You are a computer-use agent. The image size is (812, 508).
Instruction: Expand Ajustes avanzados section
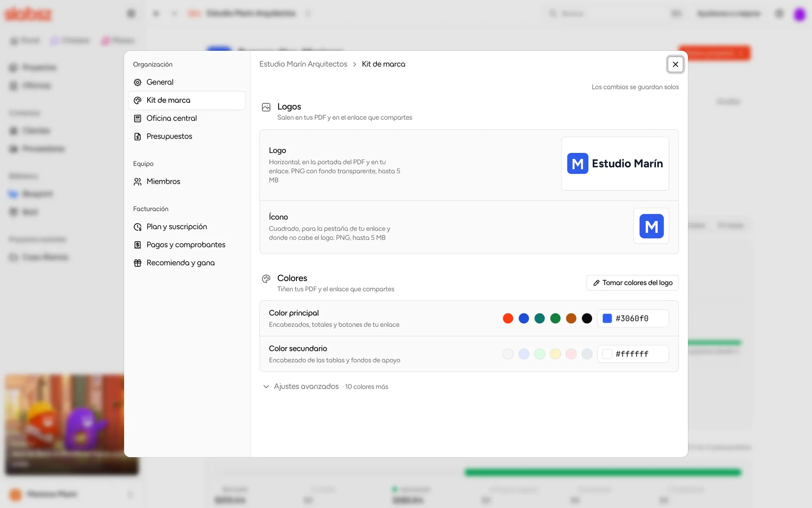click(325, 387)
